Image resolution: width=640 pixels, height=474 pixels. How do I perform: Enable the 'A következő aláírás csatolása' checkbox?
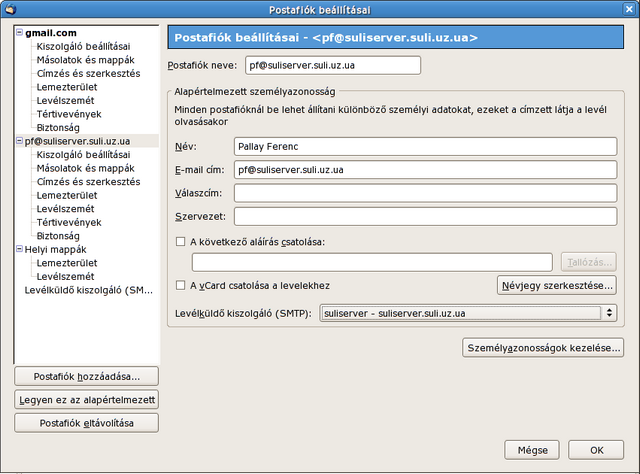click(x=180, y=241)
